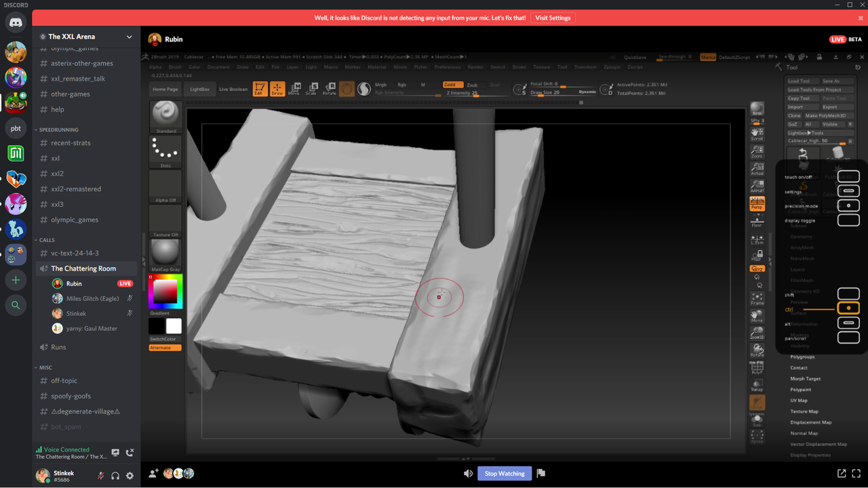Image resolution: width=868 pixels, height=488 pixels.
Task: Toggle Transp transparency
Action: pos(757,386)
